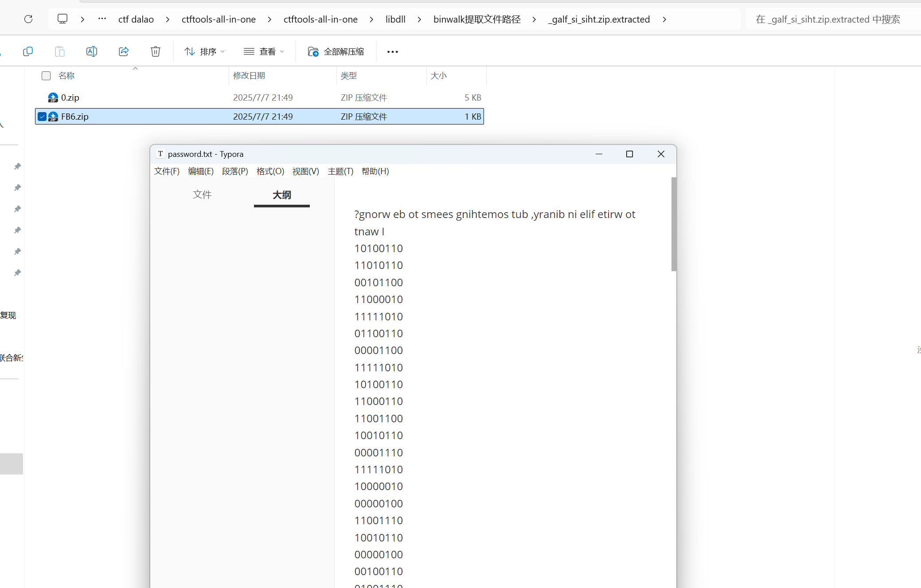
Task: Click binwalk提取文件路径 in the breadcrumb
Action: (x=477, y=19)
